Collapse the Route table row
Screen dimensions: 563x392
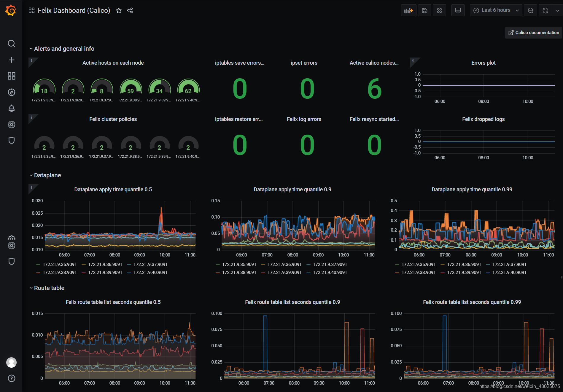[x=47, y=288]
